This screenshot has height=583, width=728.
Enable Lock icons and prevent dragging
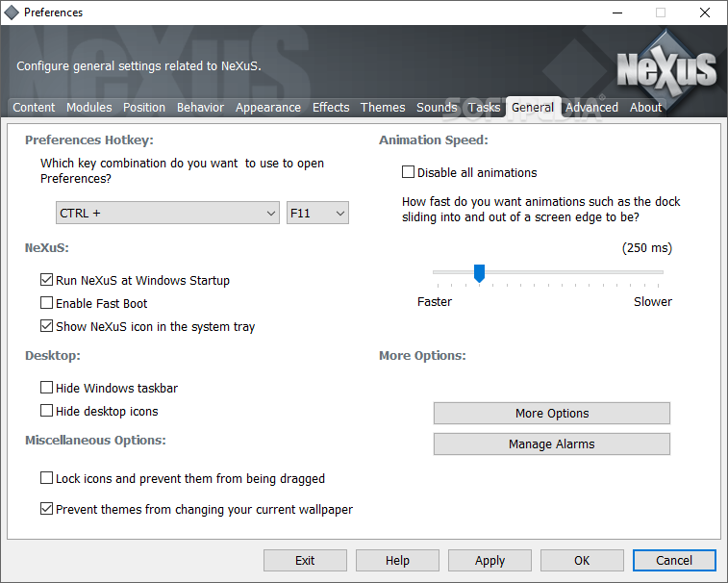tap(46, 478)
